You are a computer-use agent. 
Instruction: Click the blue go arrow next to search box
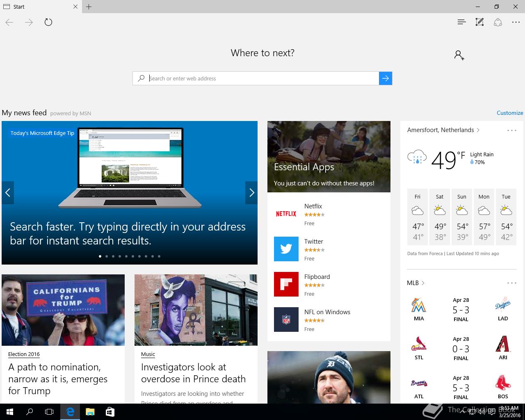[x=386, y=78]
